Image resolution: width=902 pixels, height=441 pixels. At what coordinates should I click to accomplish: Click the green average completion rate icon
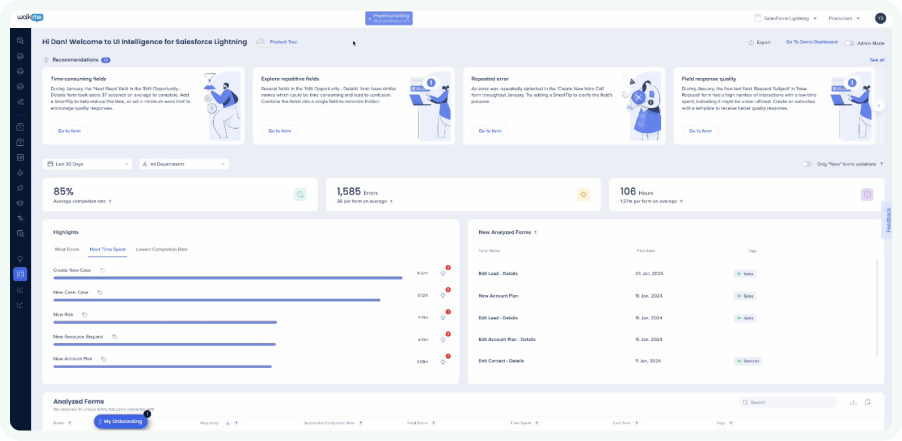coord(300,194)
